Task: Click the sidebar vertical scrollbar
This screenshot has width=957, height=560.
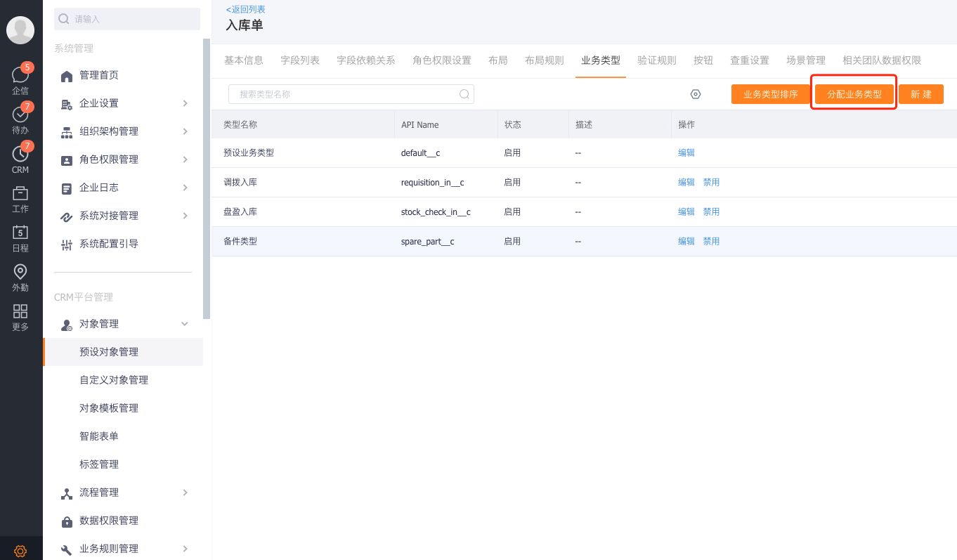Action: point(207,179)
